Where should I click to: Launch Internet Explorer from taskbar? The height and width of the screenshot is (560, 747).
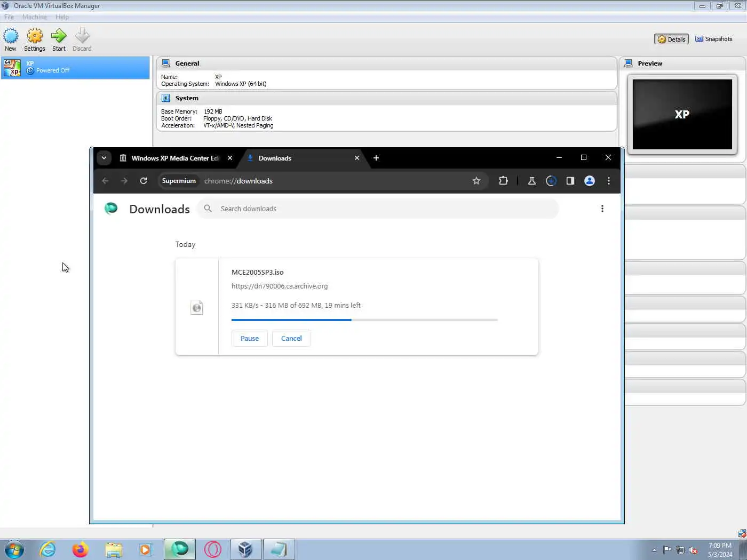(x=47, y=549)
